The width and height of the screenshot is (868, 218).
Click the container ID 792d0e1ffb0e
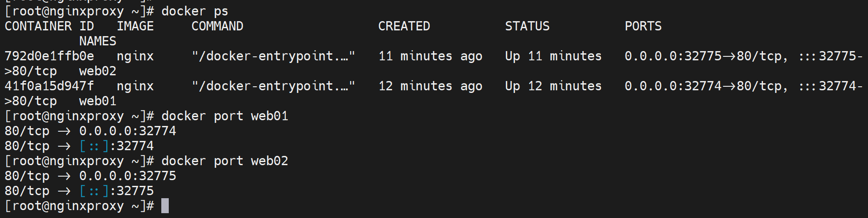pyautogui.click(x=49, y=56)
